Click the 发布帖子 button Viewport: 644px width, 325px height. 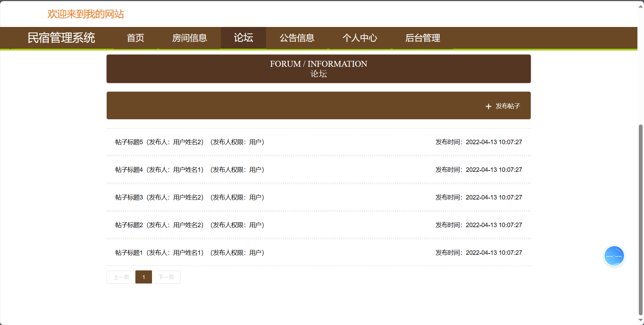coord(507,106)
